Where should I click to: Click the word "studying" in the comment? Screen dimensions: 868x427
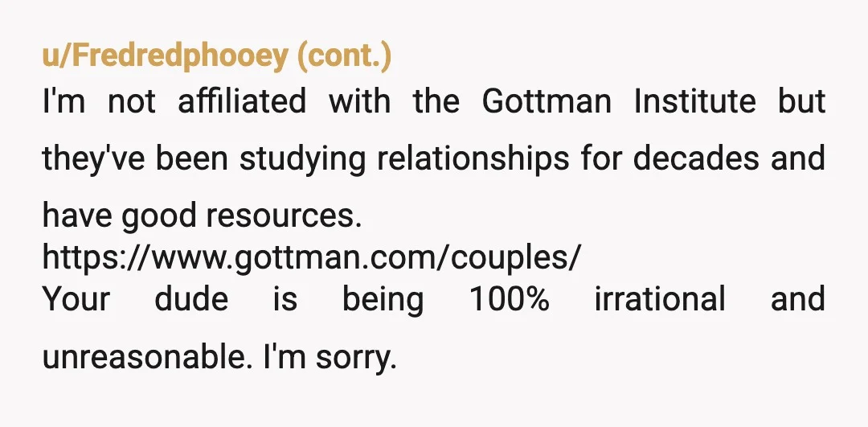[x=302, y=159]
